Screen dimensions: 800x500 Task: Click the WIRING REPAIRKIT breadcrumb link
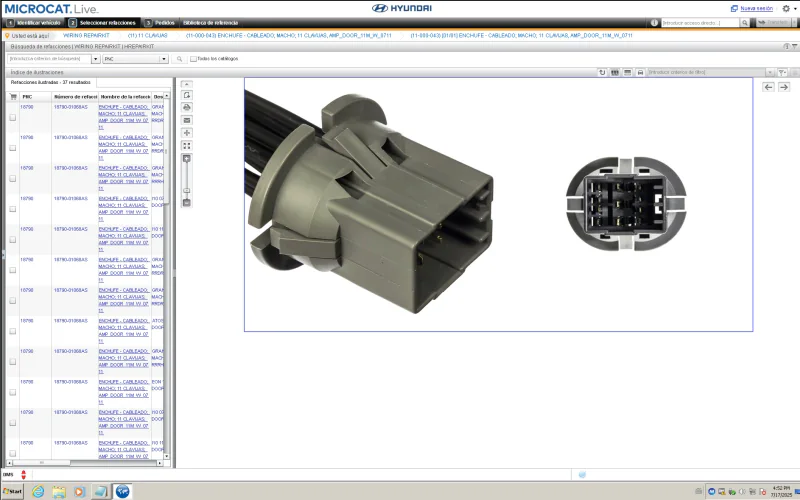pos(85,35)
